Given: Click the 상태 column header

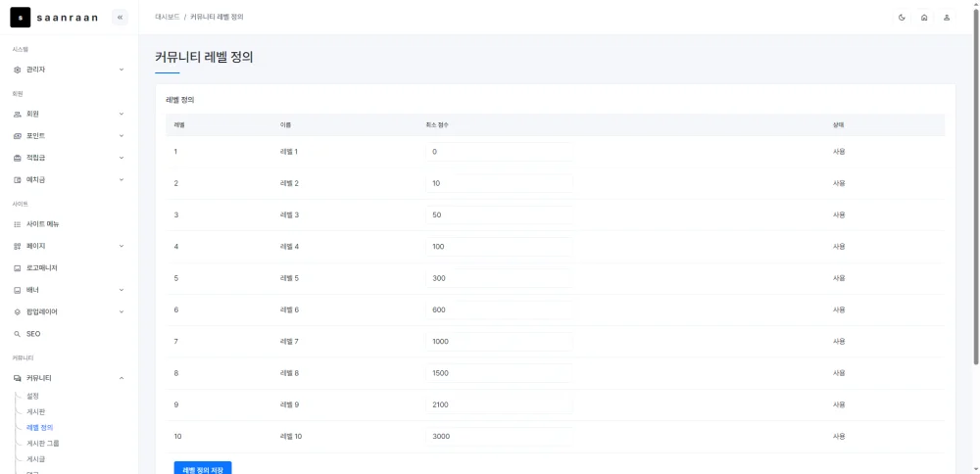Looking at the screenshot, I should pos(839,125).
